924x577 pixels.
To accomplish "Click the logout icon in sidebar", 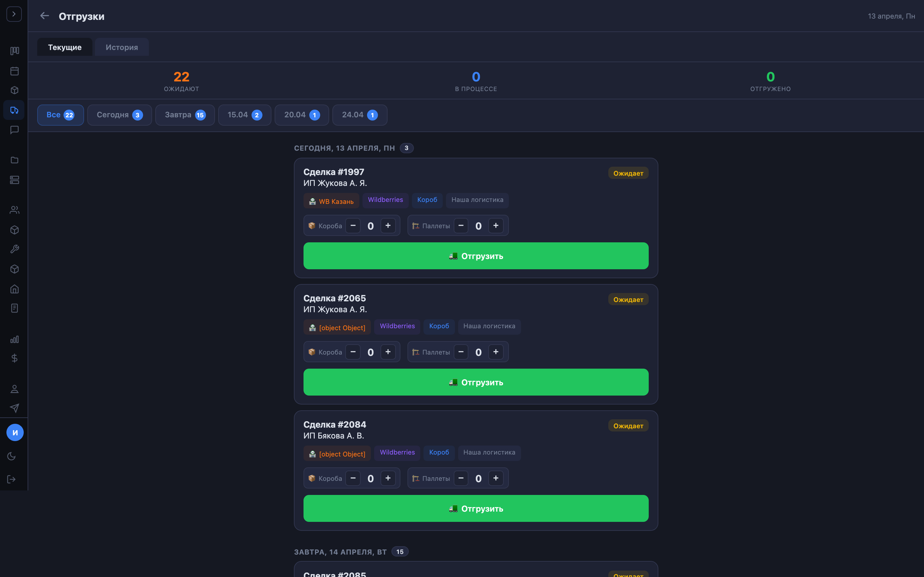I will point(12,479).
